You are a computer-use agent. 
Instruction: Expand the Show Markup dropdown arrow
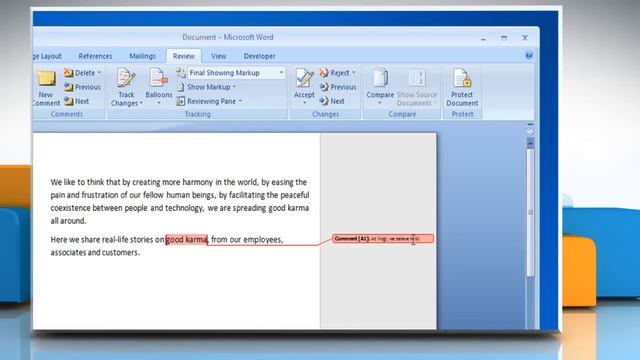[x=234, y=87]
